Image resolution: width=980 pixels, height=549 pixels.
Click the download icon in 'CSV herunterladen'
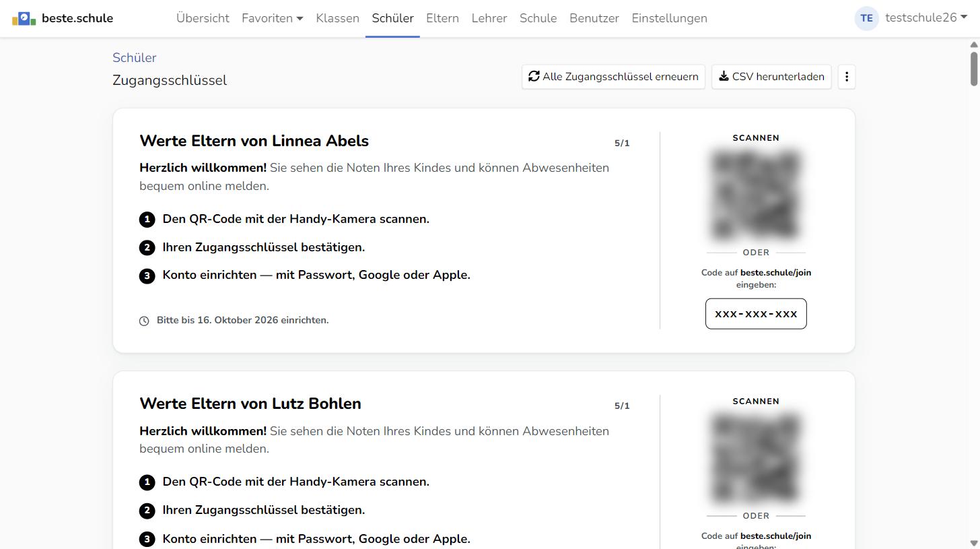point(724,76)
